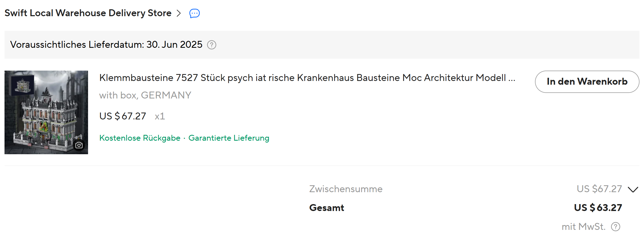Click the with box, GERMANY variant text

click(145, 95)
